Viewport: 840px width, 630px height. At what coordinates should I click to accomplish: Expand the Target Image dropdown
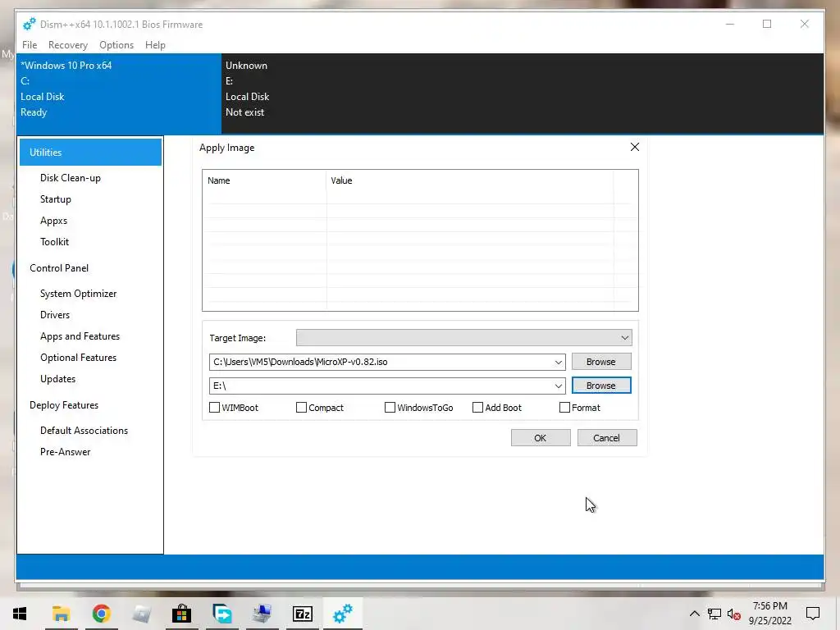[624, 338]
